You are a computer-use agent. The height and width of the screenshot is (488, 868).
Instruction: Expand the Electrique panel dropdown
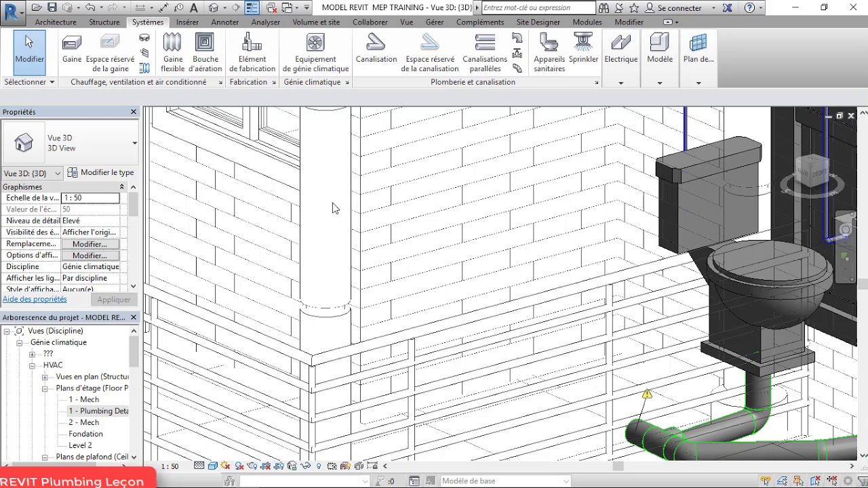coord(620,83)
